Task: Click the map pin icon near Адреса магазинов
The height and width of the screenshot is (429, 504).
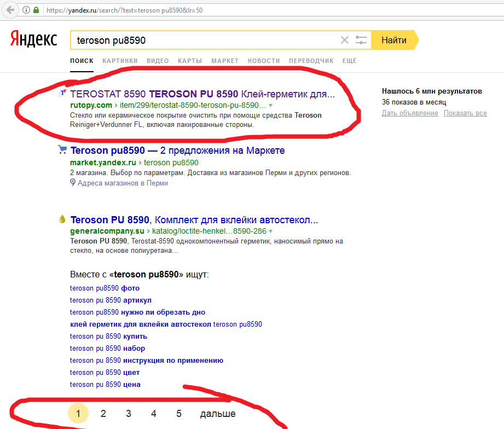Action: (73, 183)
